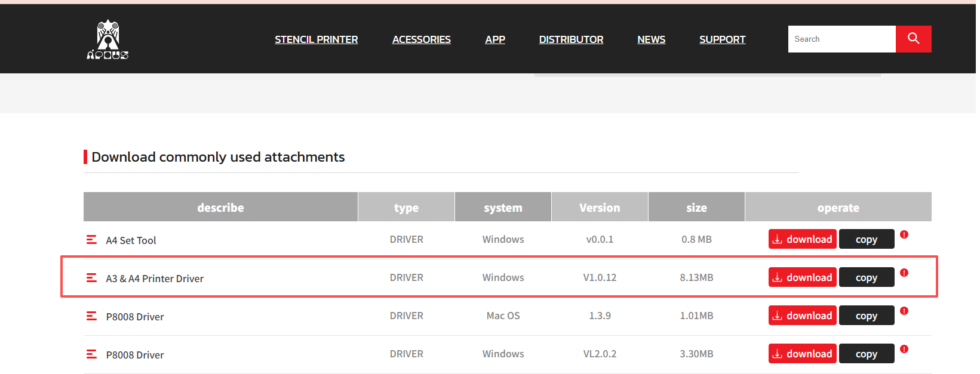This screenshot has height=374, width=980.
Task: Click list icon beside A4 Set Tool
Action: coord(91,240)
